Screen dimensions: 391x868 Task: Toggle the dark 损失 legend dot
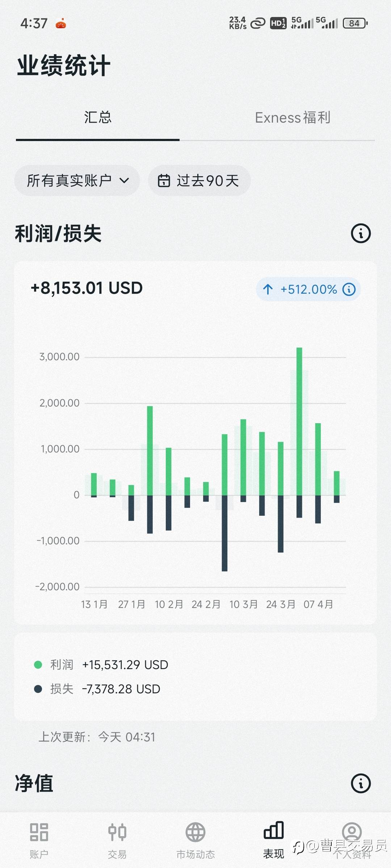tap(38, 689)
